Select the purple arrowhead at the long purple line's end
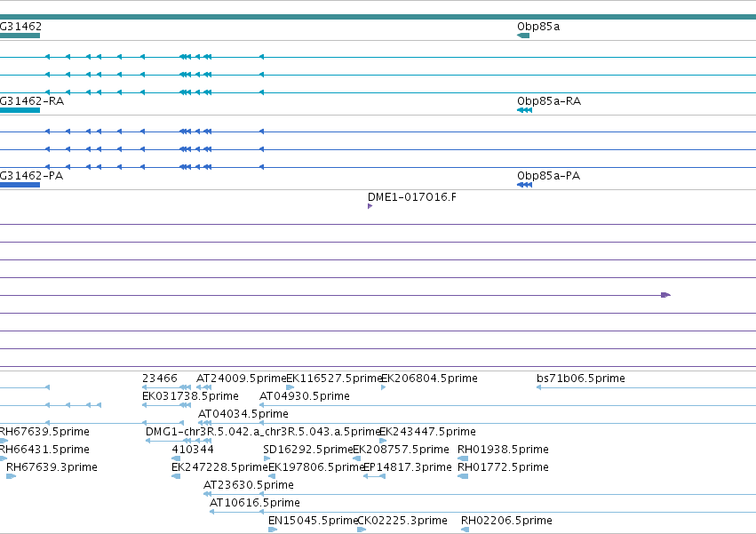This screenshot has width=756, height=534. click(x=666, y=295)
